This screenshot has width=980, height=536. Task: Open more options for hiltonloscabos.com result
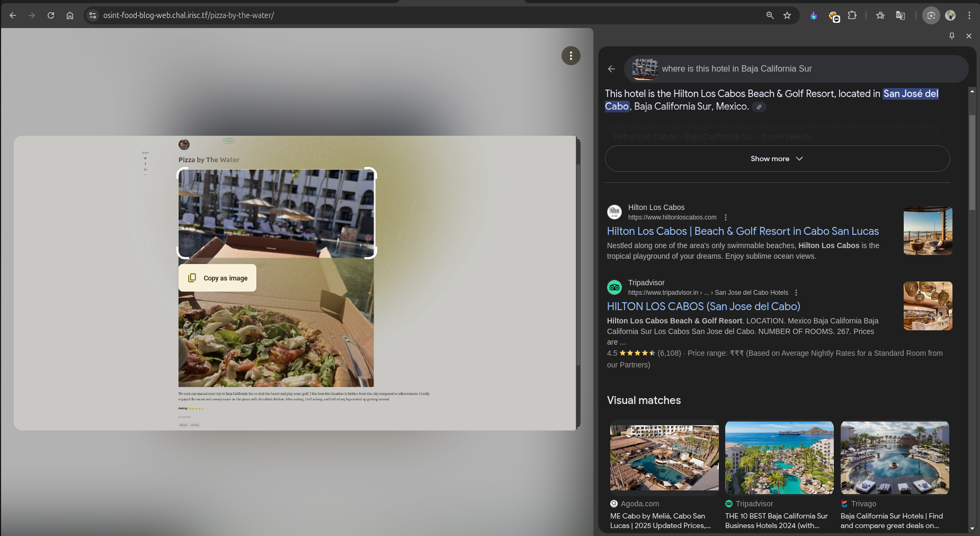(x=726, y=217)
